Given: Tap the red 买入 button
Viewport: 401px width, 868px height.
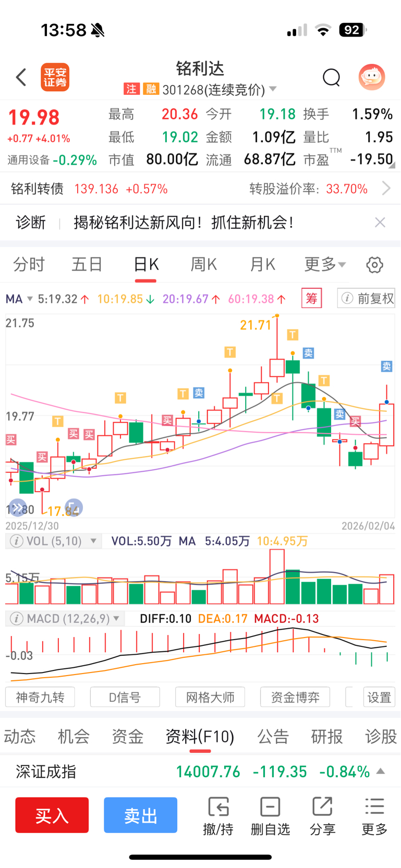Looking at the screenshot, I should pos(52,815).
